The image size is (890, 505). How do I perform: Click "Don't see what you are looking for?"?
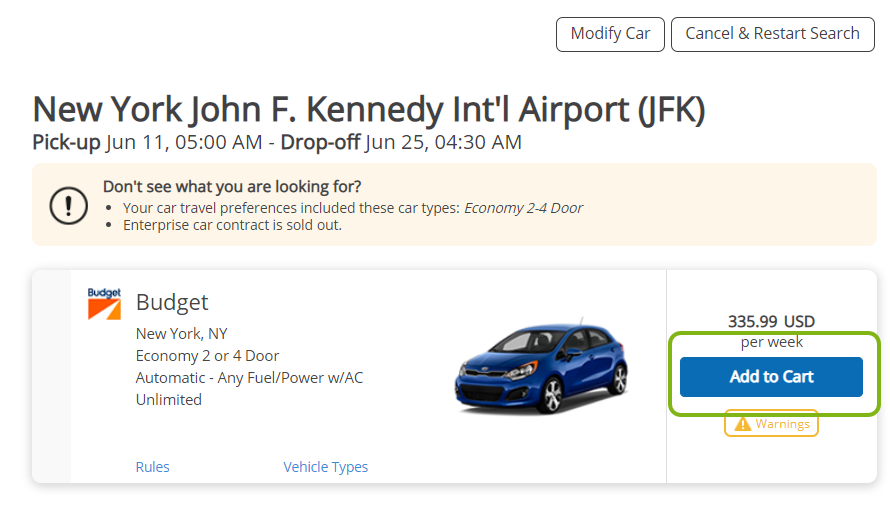pyautogui.click(x=232, y=187)
